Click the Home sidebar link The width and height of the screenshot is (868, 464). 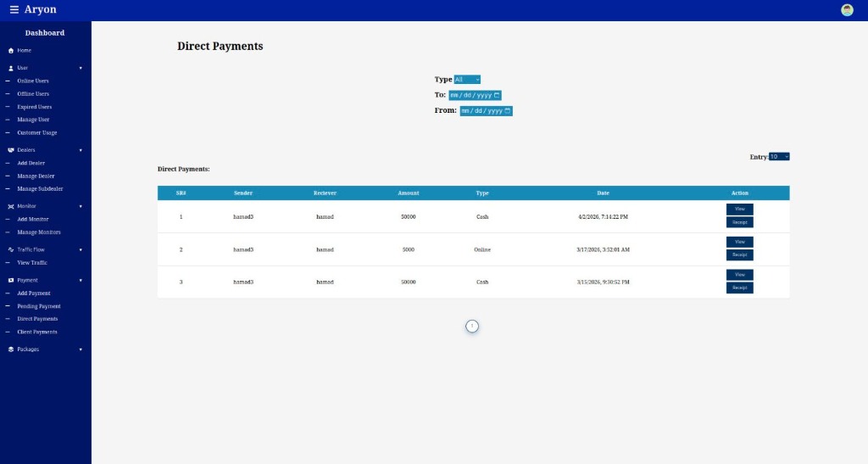pyautogui.click(x=24, y=50)
